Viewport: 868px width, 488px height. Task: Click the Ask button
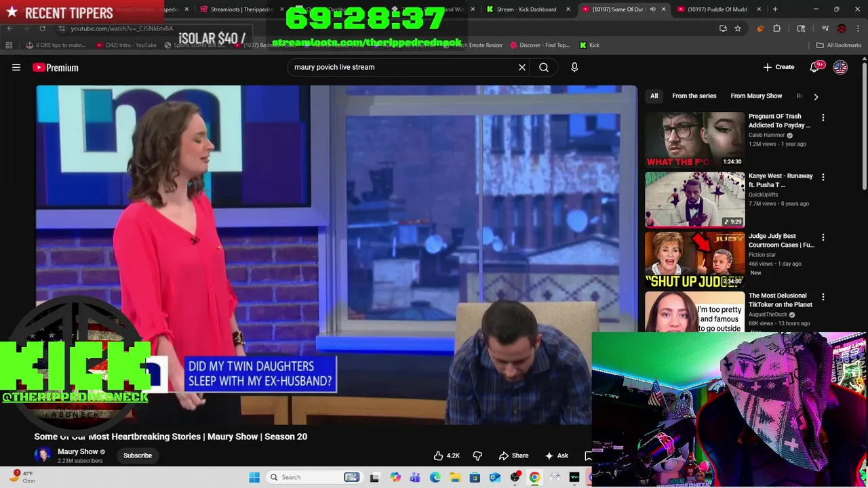[x=556, y=455]
